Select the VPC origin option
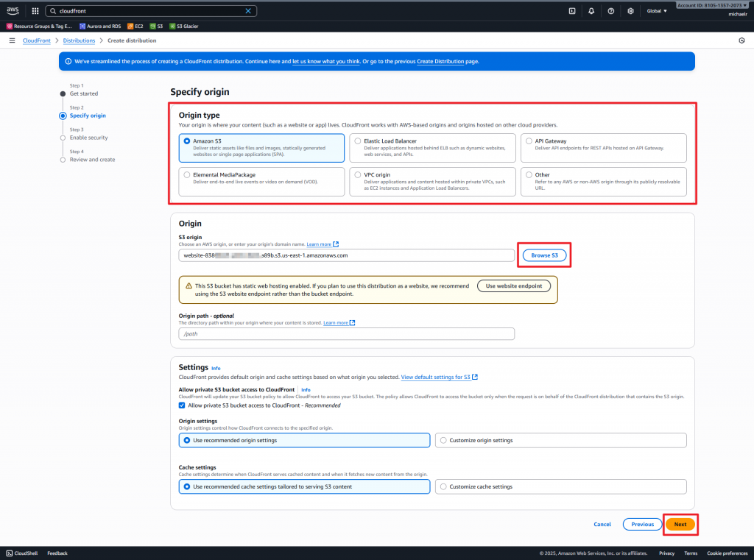This screenshot has width=754, height=560. click(x=432, y=181)
